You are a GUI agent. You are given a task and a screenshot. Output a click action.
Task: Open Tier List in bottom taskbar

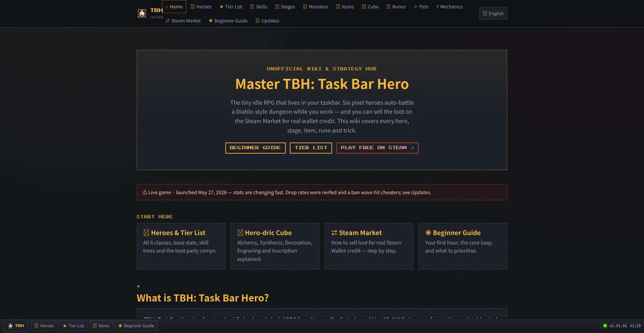pos(73,326)
